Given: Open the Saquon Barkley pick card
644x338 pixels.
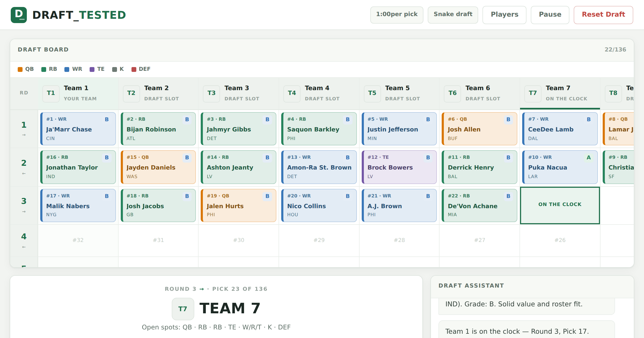Looking at the screenshot, I should pyautogui.click(x=319, y=129).
